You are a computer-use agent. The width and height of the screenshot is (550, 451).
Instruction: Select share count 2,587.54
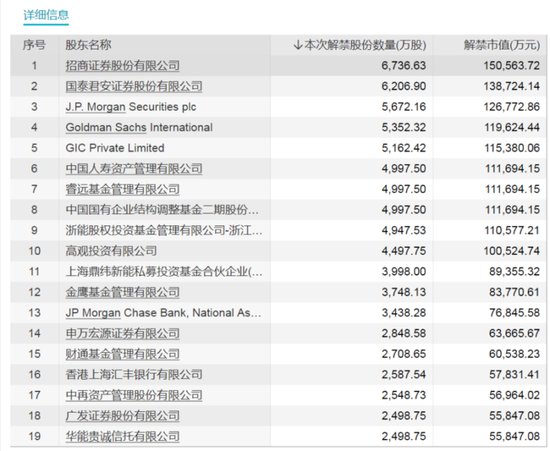click(404, 375)
